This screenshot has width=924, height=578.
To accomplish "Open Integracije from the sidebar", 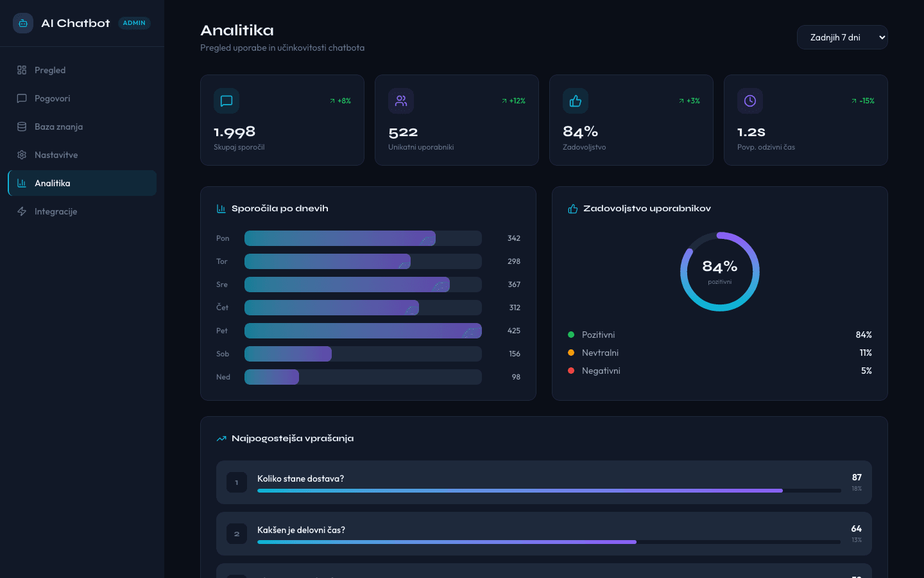I will pyautogui.click(x=82, y=211).
